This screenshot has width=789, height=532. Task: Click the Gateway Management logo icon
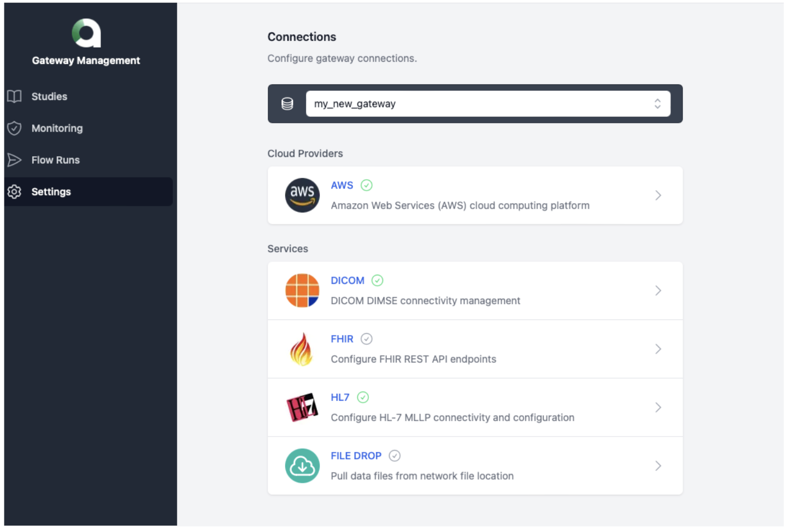(x=86, y=33)
